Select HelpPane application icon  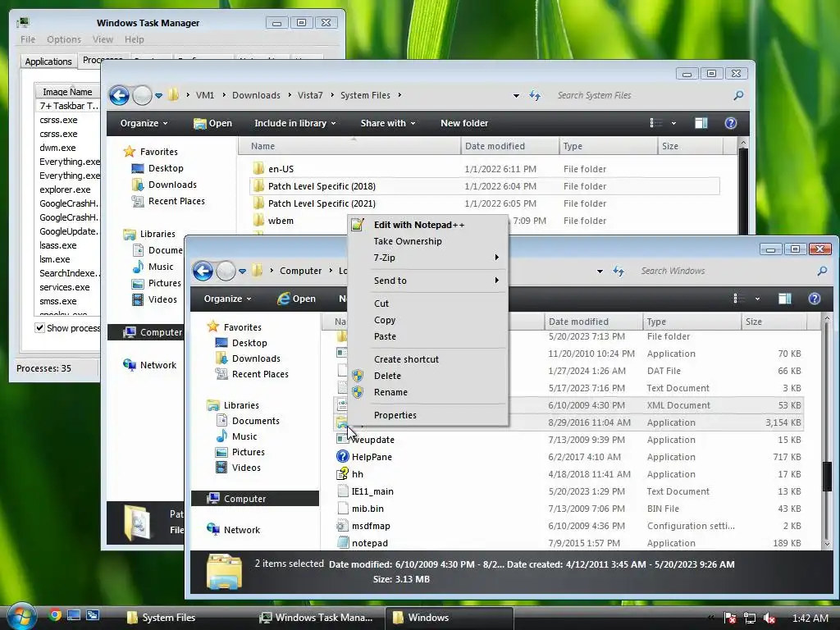(342, 456)
